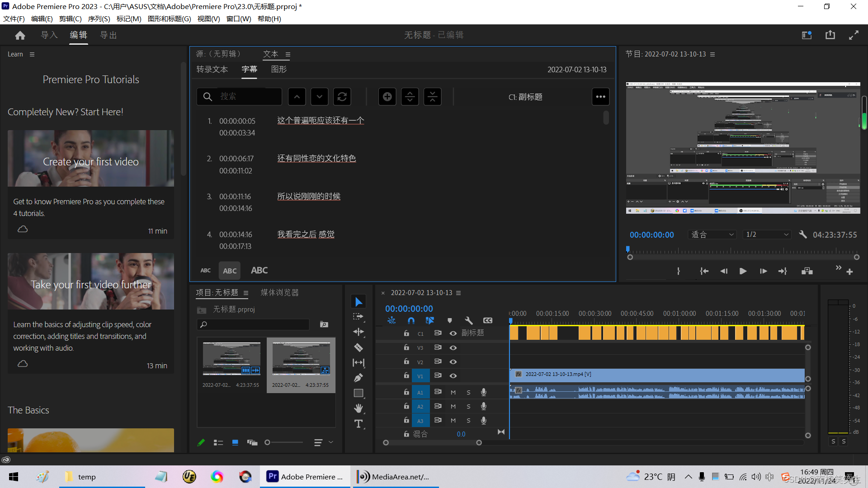Open playback resolution 1/2 dropdown
Image resolution: width=868 pixels, height=488 pixels.
coord(767,235)
